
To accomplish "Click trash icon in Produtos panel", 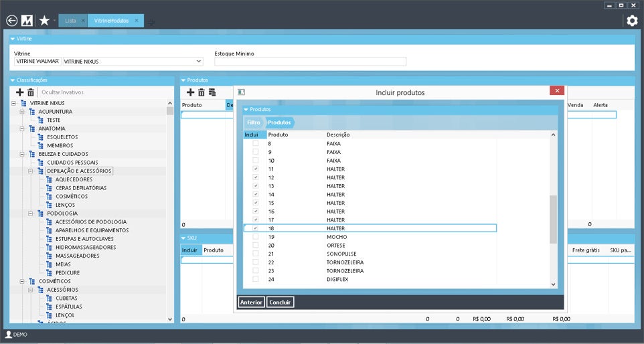I will (x=201, y=92).
